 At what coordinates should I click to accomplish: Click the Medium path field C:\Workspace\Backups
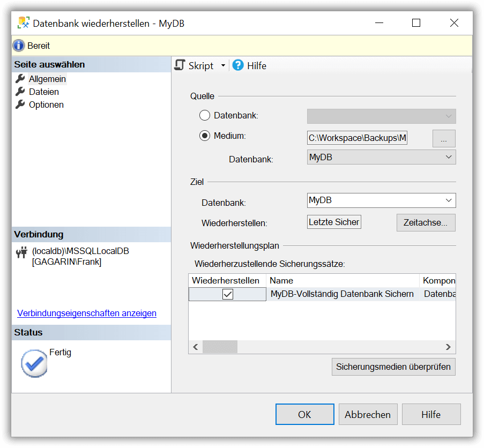point(357,138)
